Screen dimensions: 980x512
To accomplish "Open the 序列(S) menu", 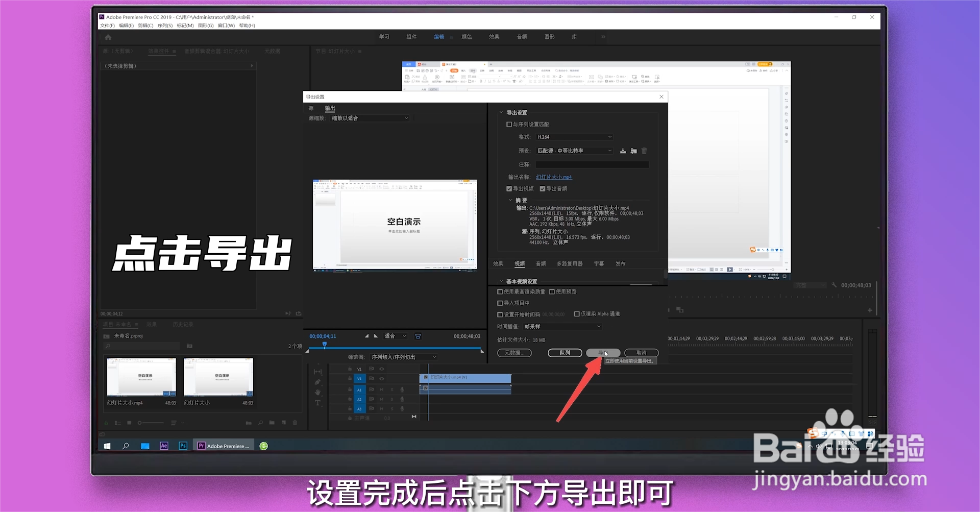I will pos(165,26).
